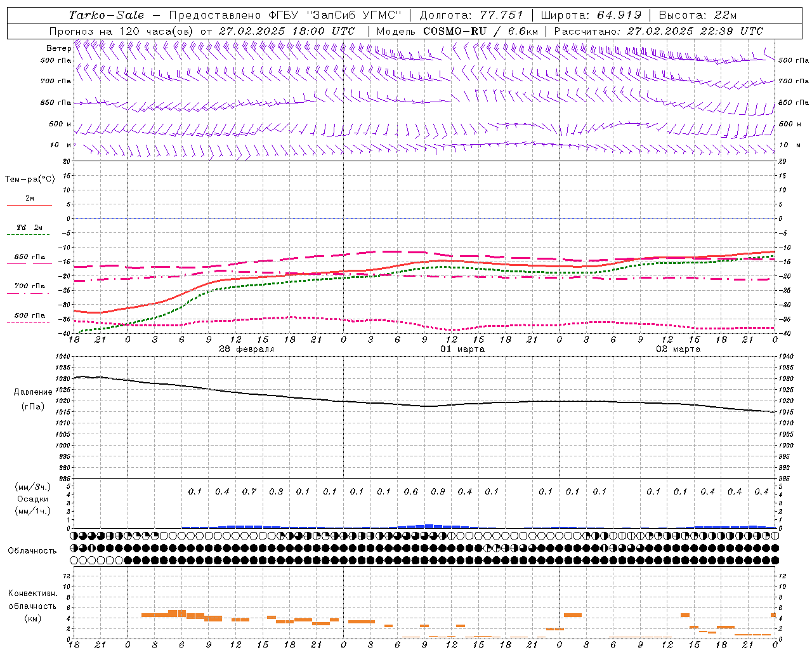812x650 pixels.
Task: Click the 850 гПа entry in temperature legend
Action: coord(30,257)
